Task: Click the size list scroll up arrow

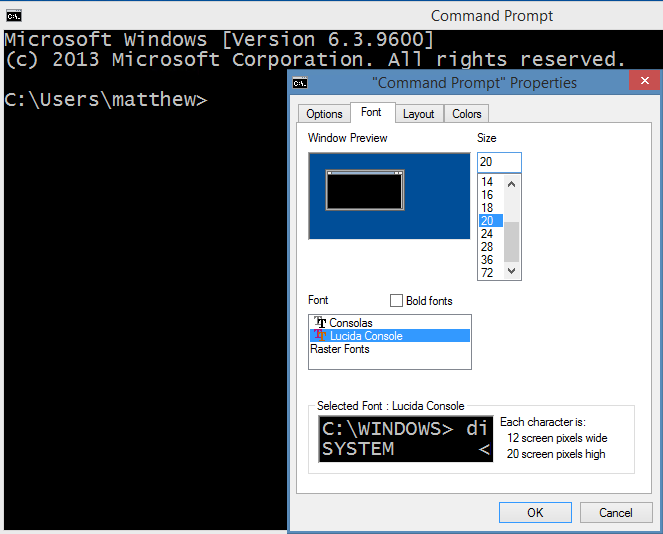Action: click(x=512, y=184)
